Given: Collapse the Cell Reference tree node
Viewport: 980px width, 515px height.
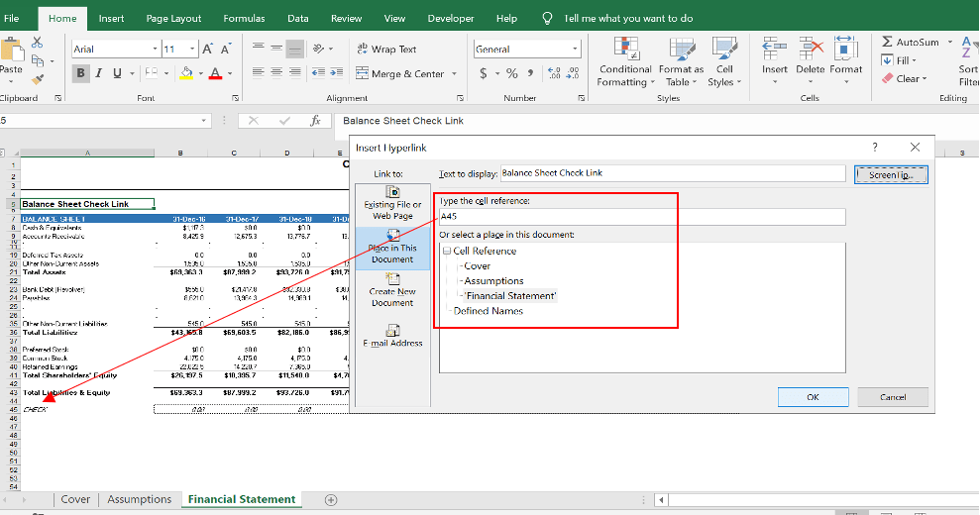Looking at the screenshot, I should (447, 251).
